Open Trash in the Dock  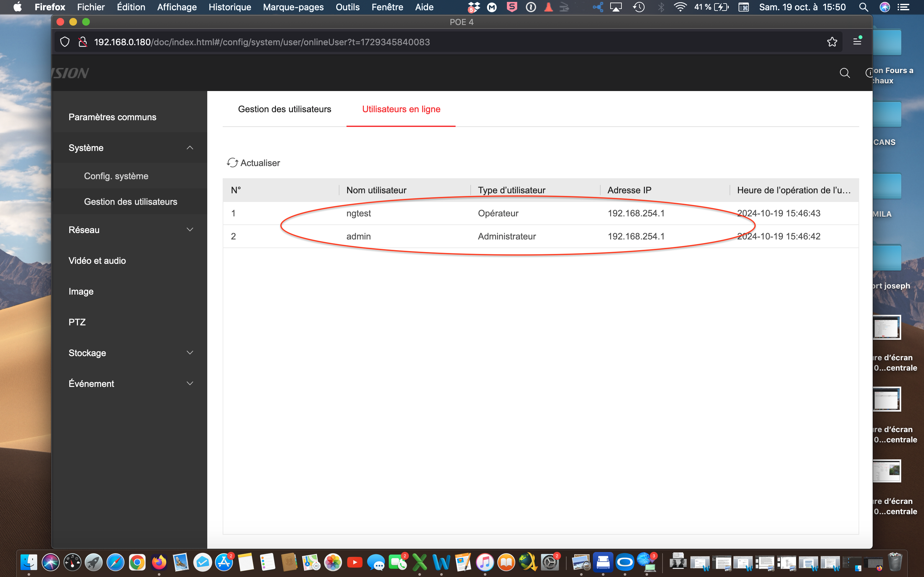(894, 563)
